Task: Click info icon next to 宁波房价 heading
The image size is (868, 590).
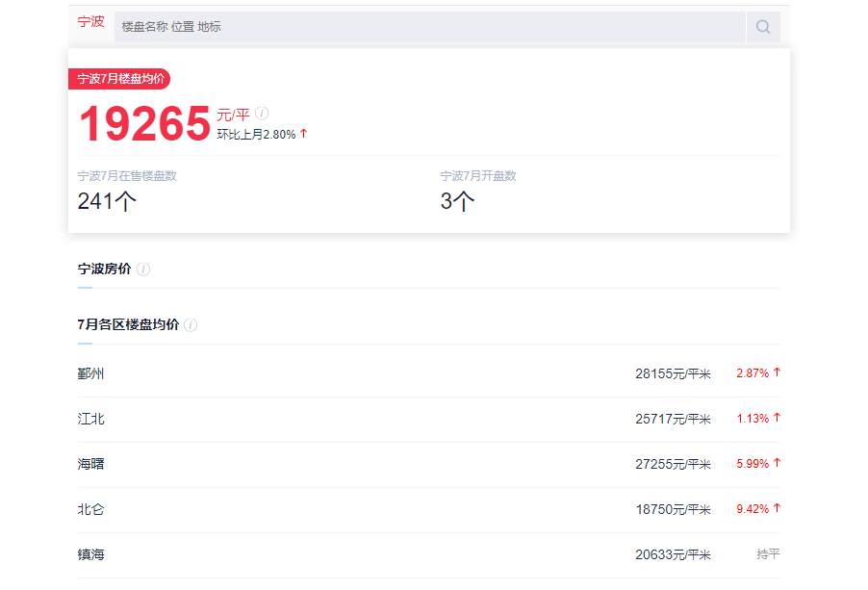Action: 143,269
